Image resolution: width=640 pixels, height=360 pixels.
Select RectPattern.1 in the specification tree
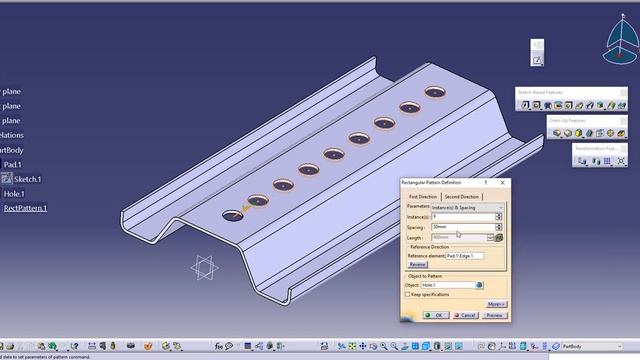click(25, 208)
